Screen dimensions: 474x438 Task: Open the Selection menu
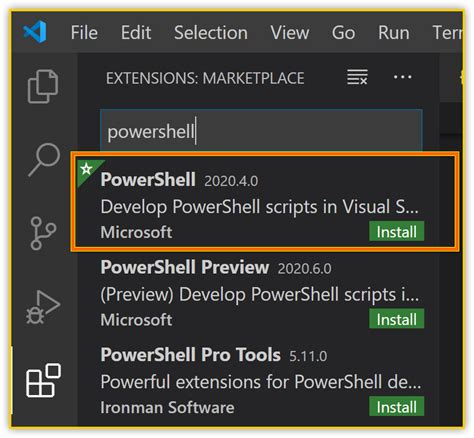click(211, 33)
